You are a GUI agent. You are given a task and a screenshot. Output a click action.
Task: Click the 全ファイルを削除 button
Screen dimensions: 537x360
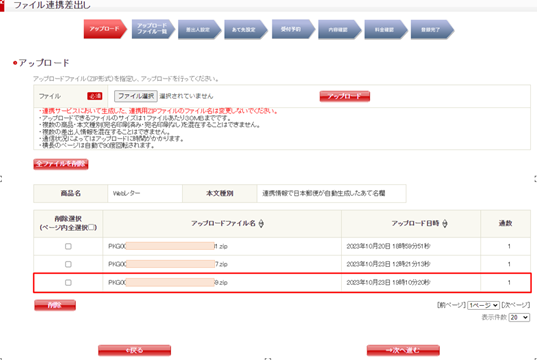pyautogui.click(x=61, y=164)
